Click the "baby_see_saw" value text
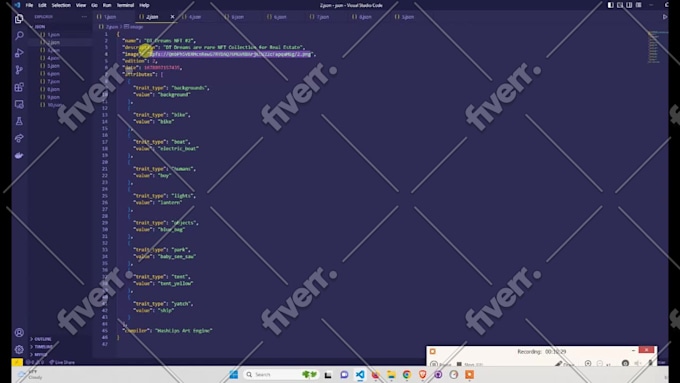 pyautogui.click(x=177, y=256)
